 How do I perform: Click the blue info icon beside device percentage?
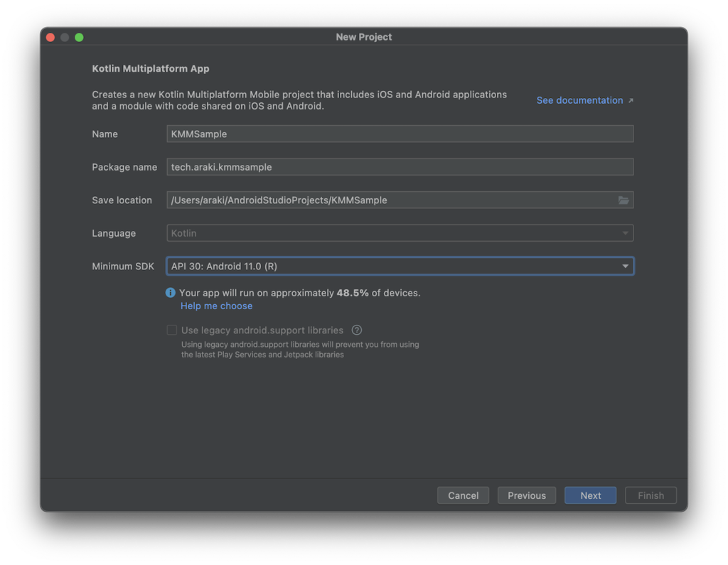[x=171, y=293]
